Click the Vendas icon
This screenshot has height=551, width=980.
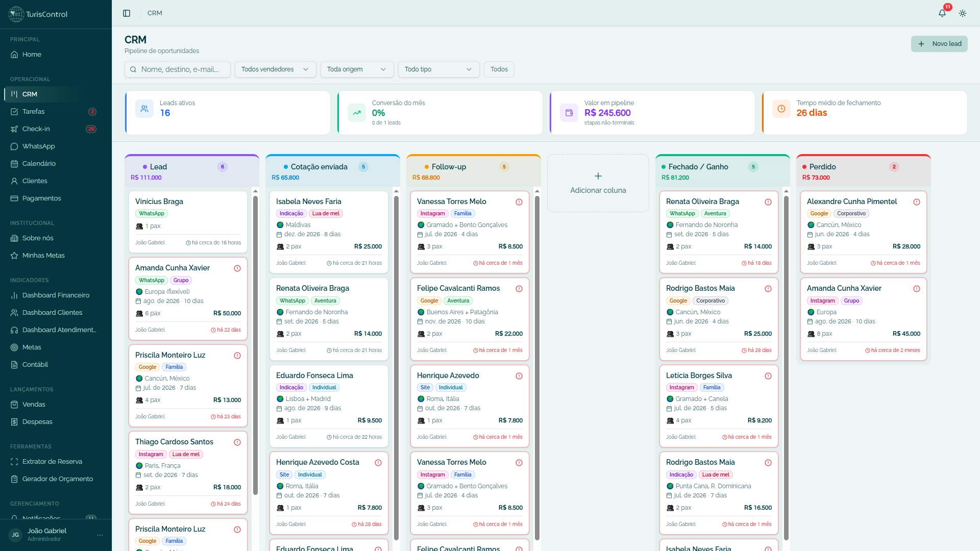[x=14, y=405]
